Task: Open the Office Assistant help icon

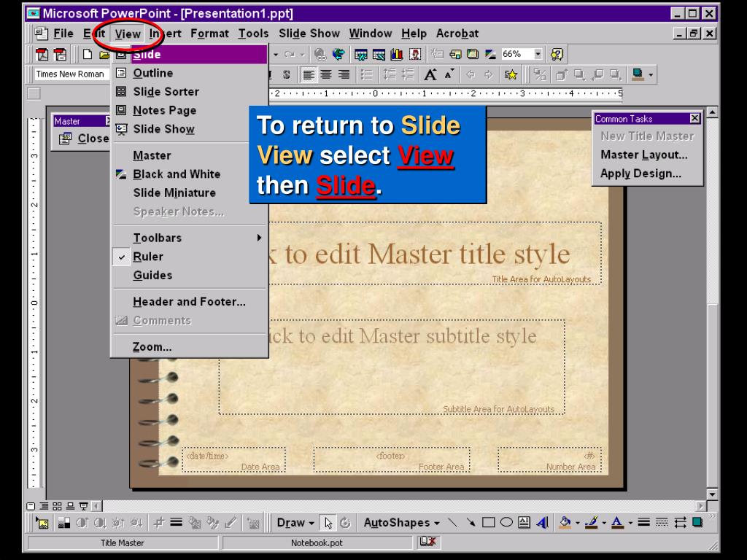Action: (557, 54)
